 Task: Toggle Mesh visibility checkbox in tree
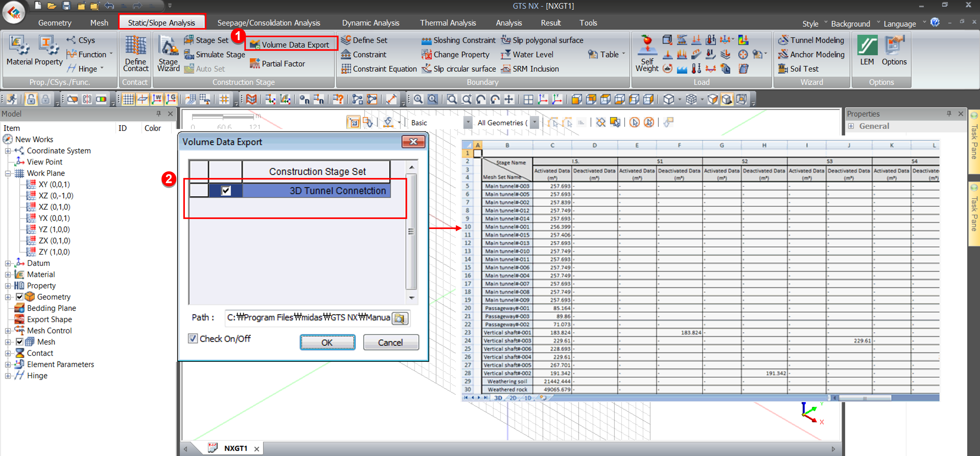pos(19,341)
